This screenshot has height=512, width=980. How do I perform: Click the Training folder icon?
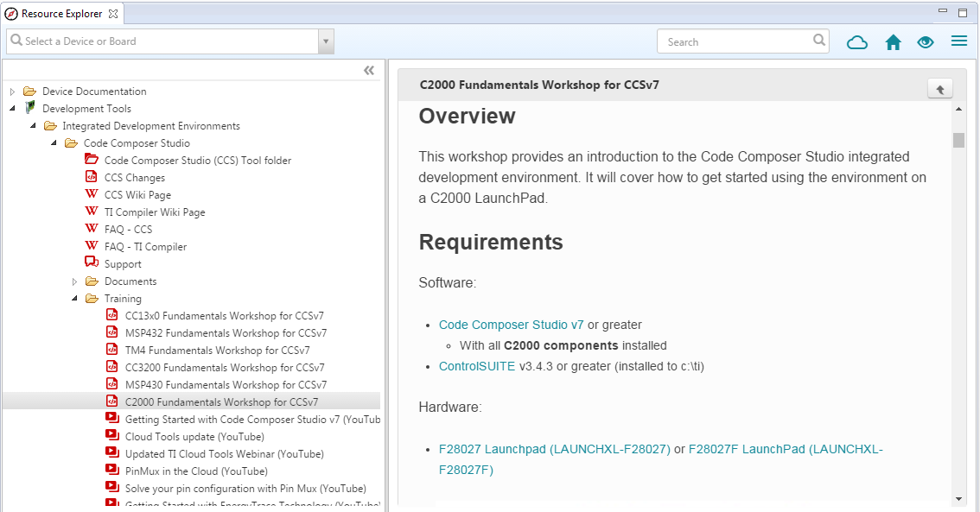(x=92, y=299)
